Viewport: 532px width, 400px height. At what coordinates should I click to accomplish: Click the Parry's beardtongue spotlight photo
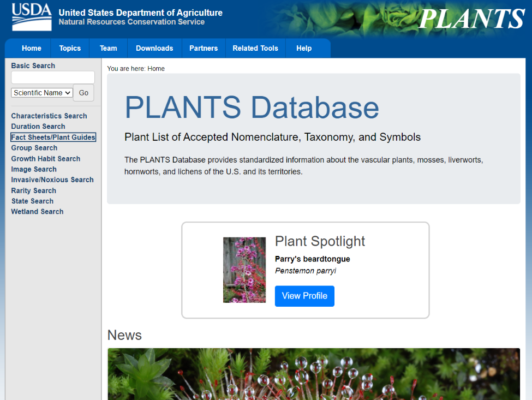coord(244,270)
